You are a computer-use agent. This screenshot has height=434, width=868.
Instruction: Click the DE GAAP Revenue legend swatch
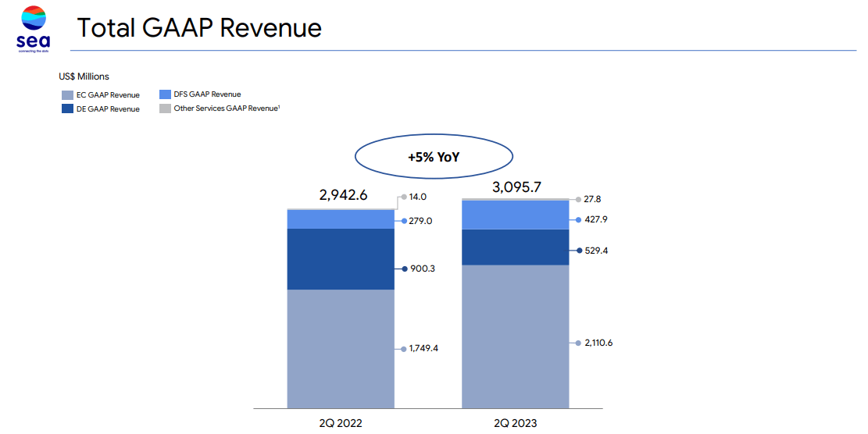pos(67,109)
